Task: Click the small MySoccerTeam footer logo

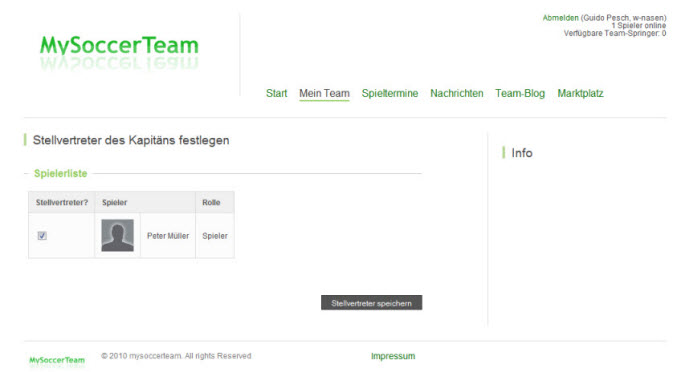Action: click(57, 361)
